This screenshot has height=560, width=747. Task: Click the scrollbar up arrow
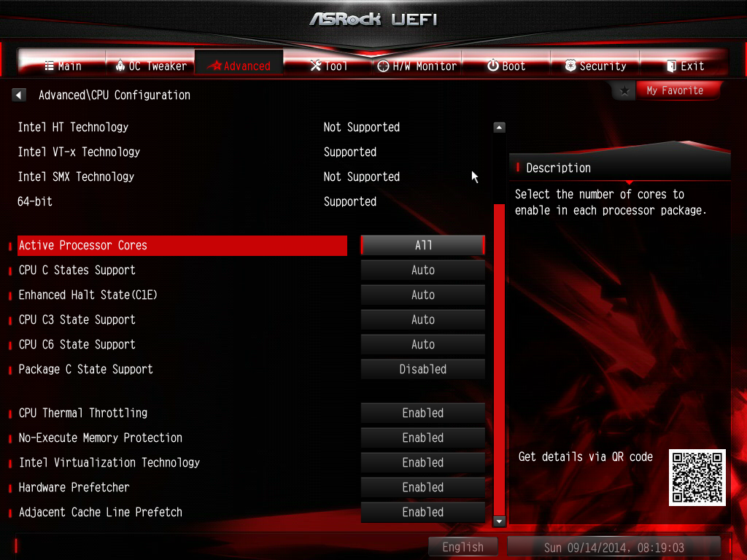click(x=499, y=127)
